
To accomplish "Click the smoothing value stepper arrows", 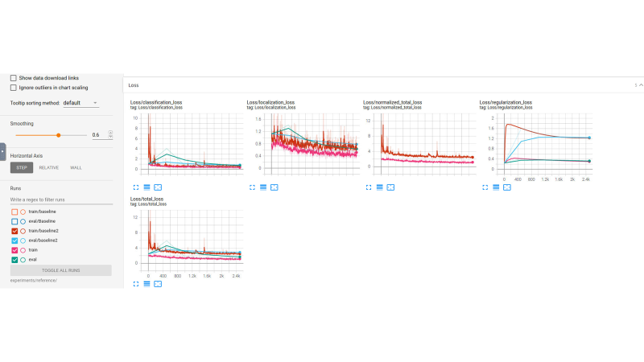I will (x=110, y=134).
